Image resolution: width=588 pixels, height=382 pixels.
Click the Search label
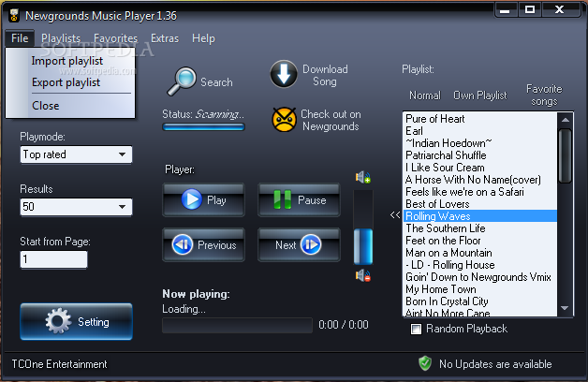point(216,82)
